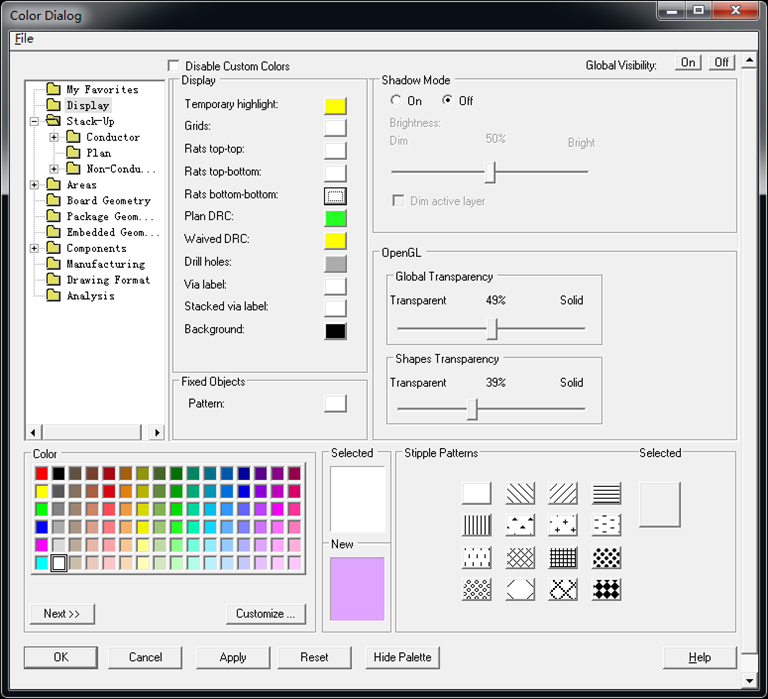Screen dimensions: 768x699
Task: Turn Shadow Mode On radio button
Action: coord(396,100)
